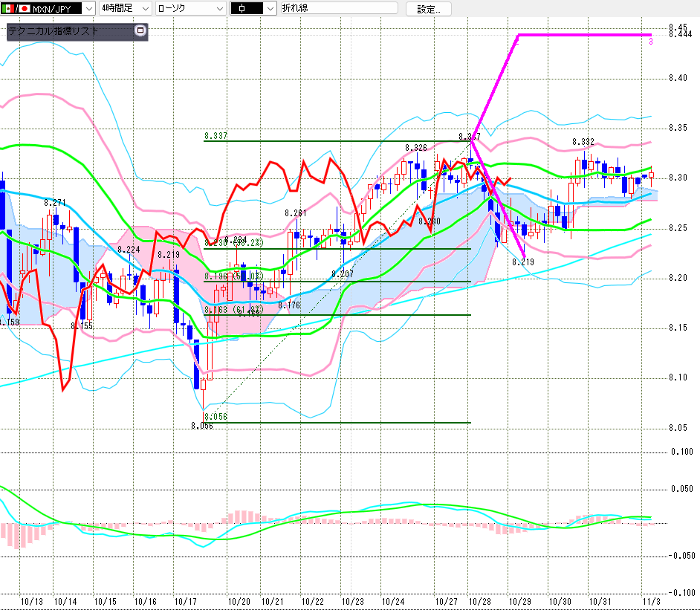Expand the テクニカル指標リスト panel via its square icon
The width and height of the screenshot is (700, 610).
(140, 31)
